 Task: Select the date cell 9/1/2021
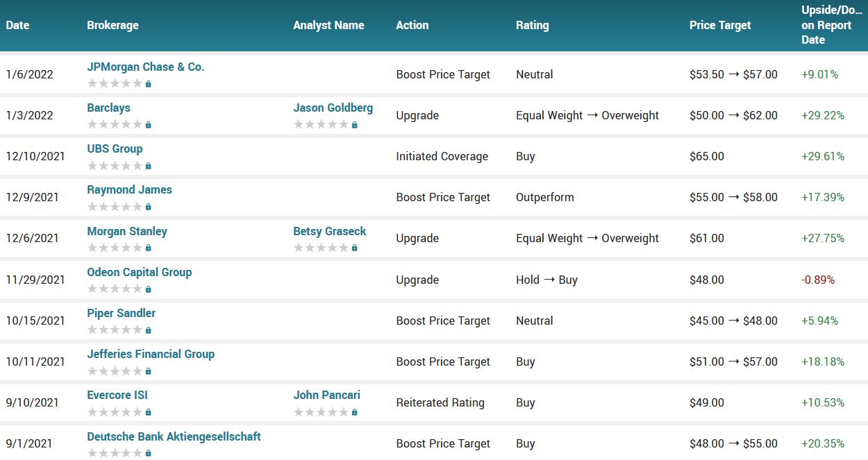click(29, 444)
